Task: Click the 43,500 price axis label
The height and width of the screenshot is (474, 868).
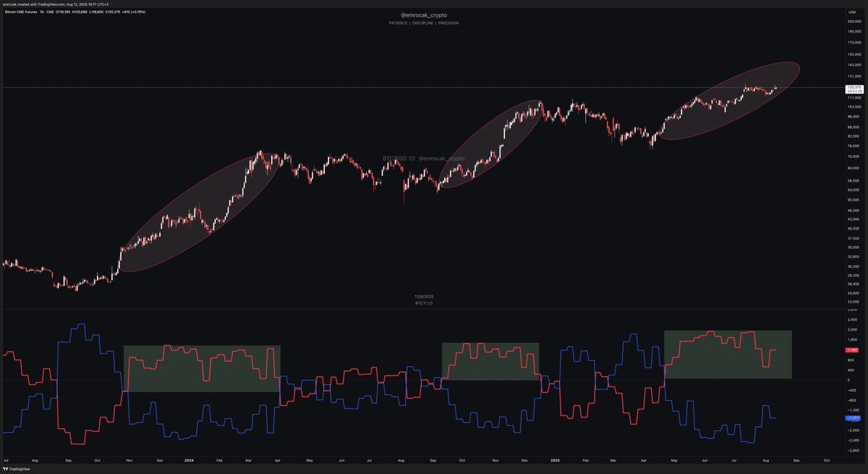Action: 854,219
